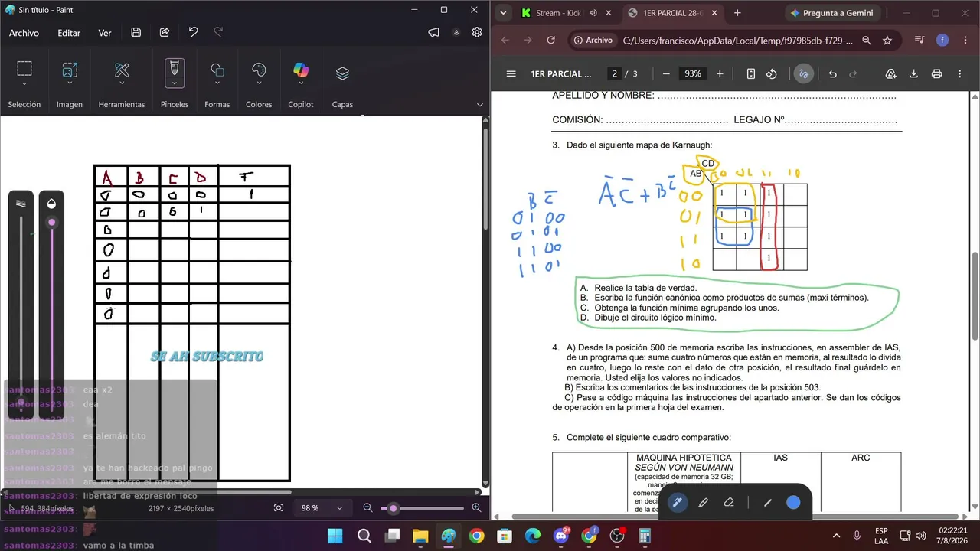Viewport: 980px width, 551px height.
Task: Open Paint zoom percentage dropdown showing 98 %
Action: pyautogui.click(x=322, y=508)
